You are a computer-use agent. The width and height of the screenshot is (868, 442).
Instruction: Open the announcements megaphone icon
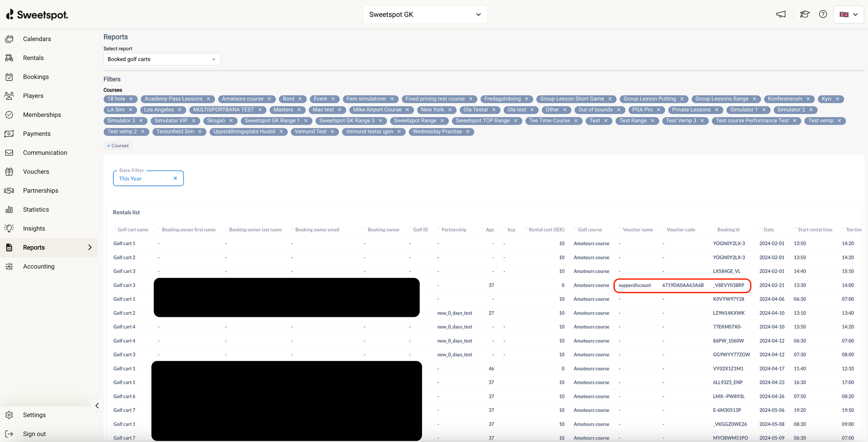point(781,14)
